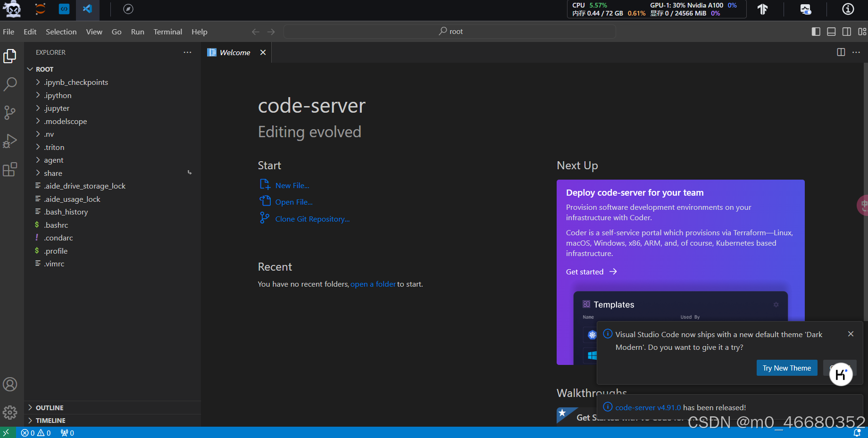Open the Terminal menu

[167, 32]
